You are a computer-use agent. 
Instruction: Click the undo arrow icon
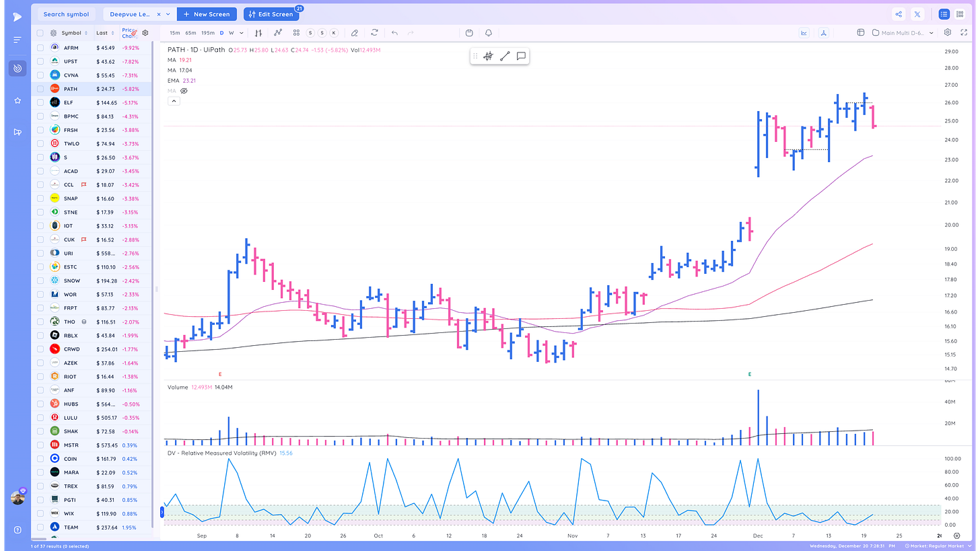[394, 32]
